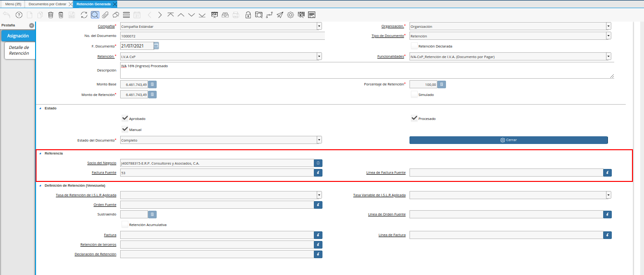Open the Archive viewer tray icon

(x=225, y=15)
